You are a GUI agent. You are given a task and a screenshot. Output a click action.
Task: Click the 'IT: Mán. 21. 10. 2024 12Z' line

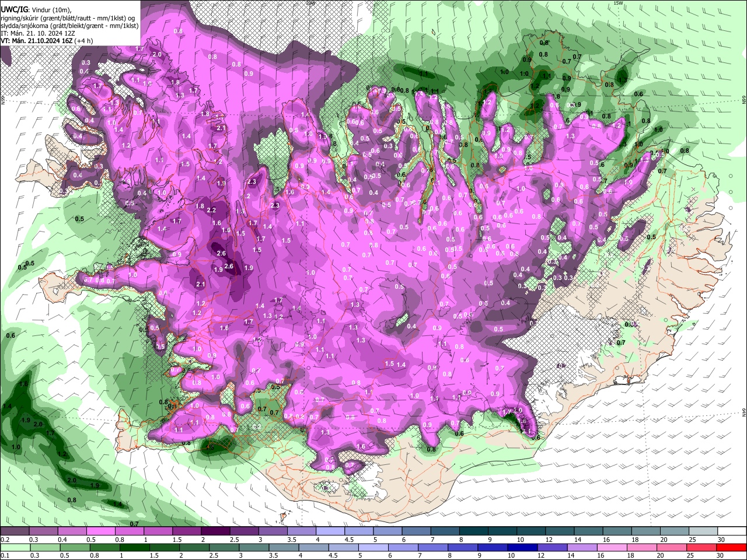37,33
